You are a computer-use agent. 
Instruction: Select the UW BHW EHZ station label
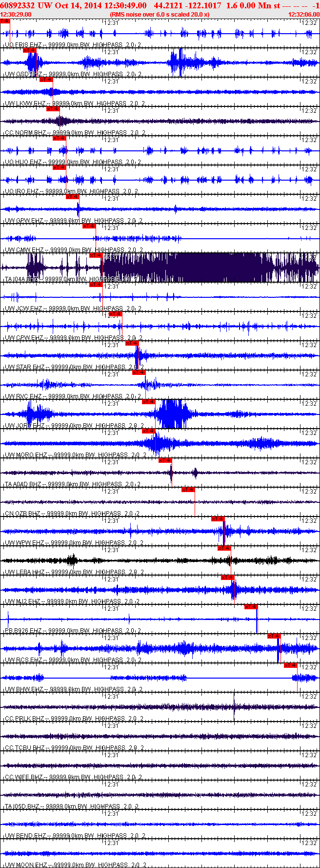[24, 689]
